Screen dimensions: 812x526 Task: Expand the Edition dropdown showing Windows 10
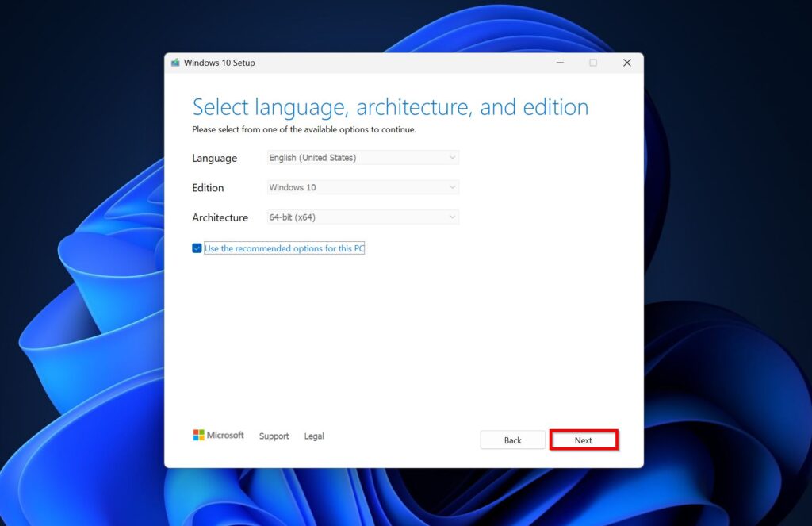coord(363,187)
